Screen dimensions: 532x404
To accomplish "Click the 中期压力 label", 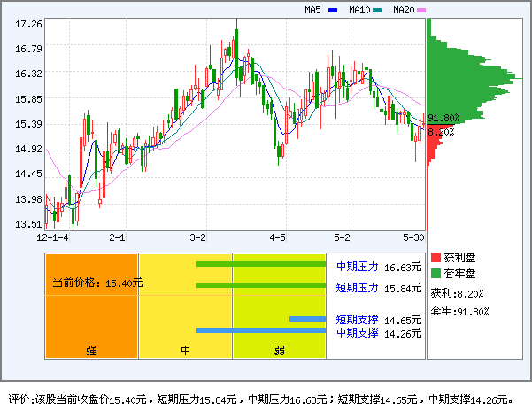I will tap(358, 267).
